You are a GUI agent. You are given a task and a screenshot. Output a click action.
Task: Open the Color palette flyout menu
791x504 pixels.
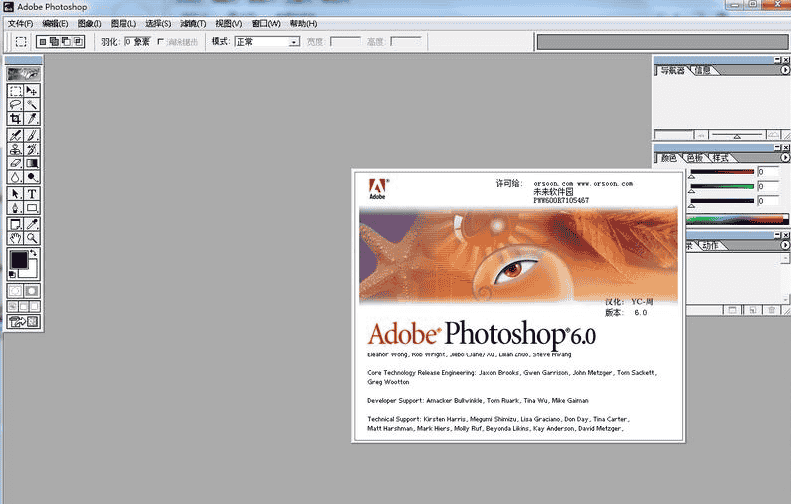tap(785, 158)
